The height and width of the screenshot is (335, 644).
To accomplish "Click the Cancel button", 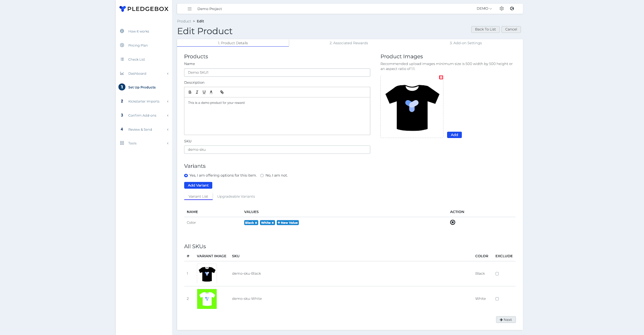I will (511, 29).
